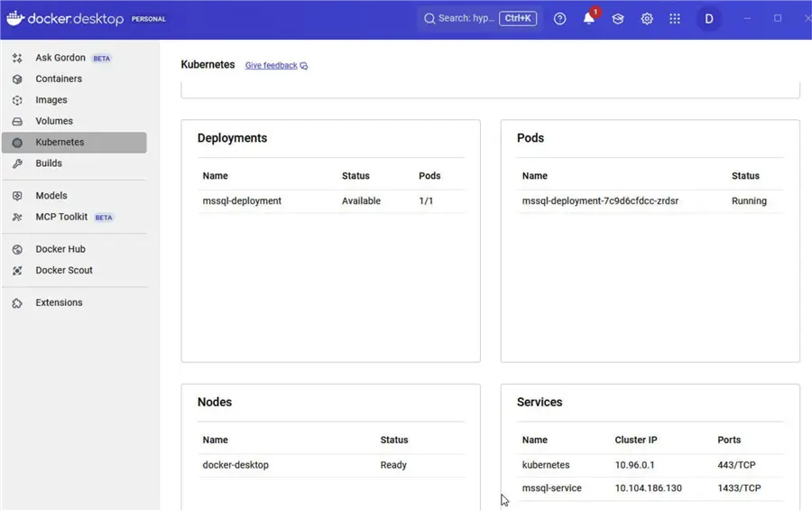Navigate to Volumes
Screen dimensions: 812x511
point(54,121)
